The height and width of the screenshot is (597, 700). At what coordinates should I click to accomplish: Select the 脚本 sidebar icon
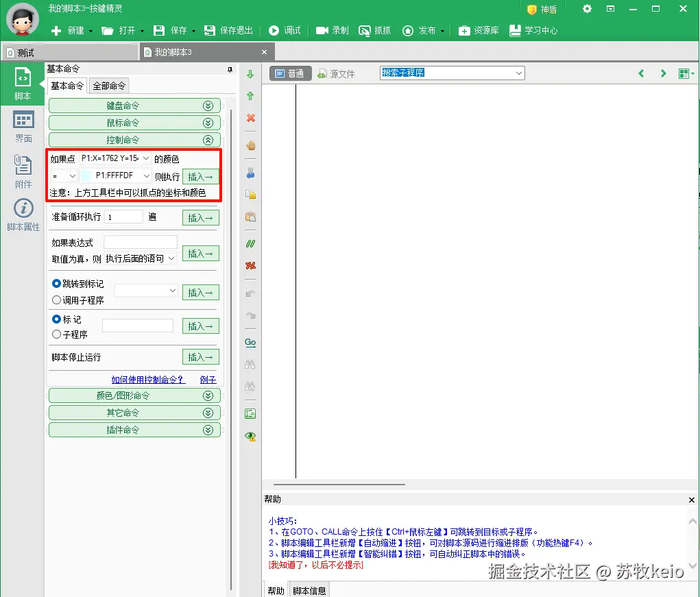(x=23, y=84)
